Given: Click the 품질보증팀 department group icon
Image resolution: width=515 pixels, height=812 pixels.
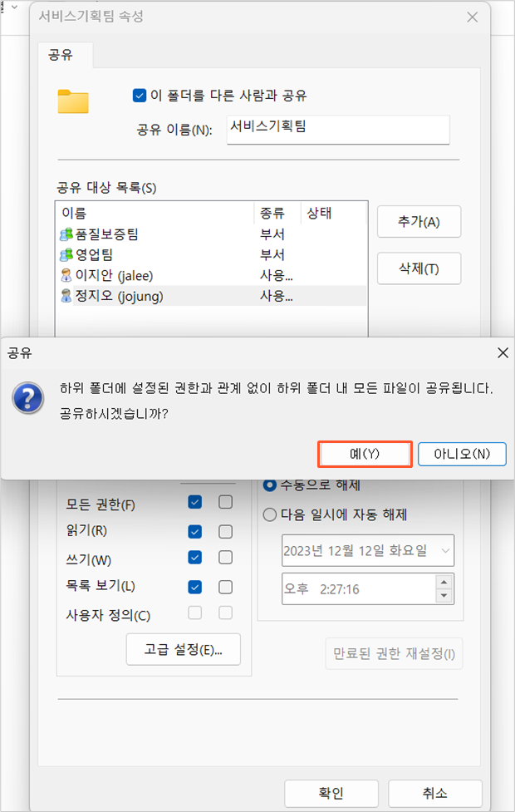Looking at the screenshot, I should coord(66,234).
